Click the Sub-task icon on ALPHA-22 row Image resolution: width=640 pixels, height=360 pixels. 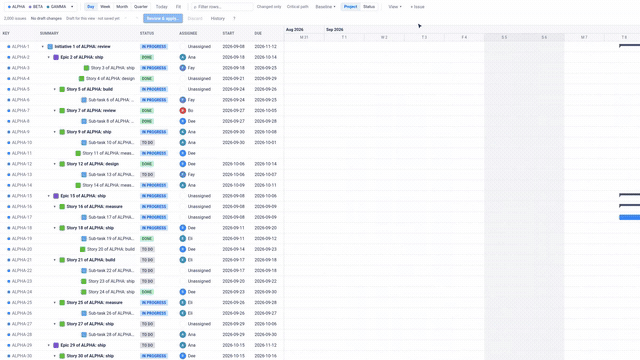[84, 270]
